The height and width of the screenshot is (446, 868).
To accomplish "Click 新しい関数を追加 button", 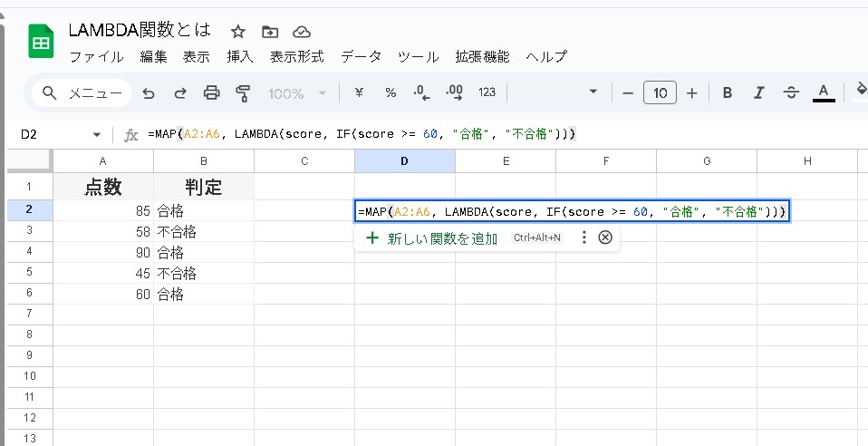I will tap(431, 238).
